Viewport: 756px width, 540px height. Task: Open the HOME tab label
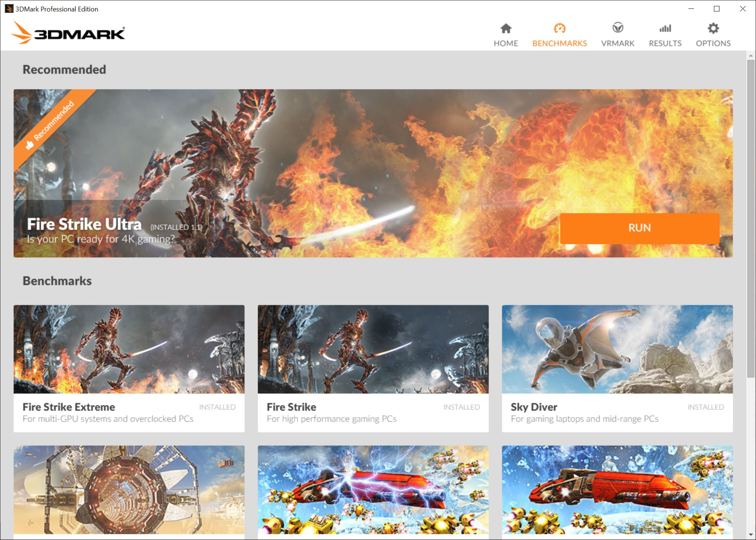click(x=506, y=44)
